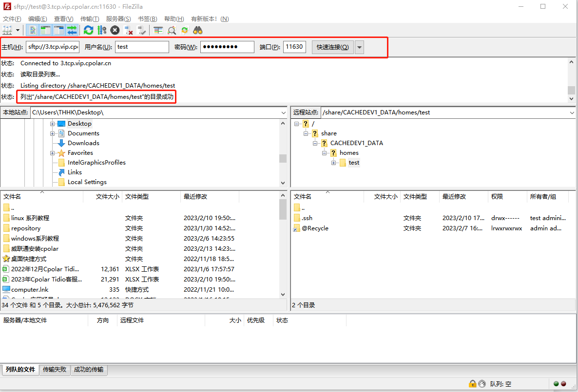
Task: Toggle synchronized browsing mode
Action: (x=184, y=30)
